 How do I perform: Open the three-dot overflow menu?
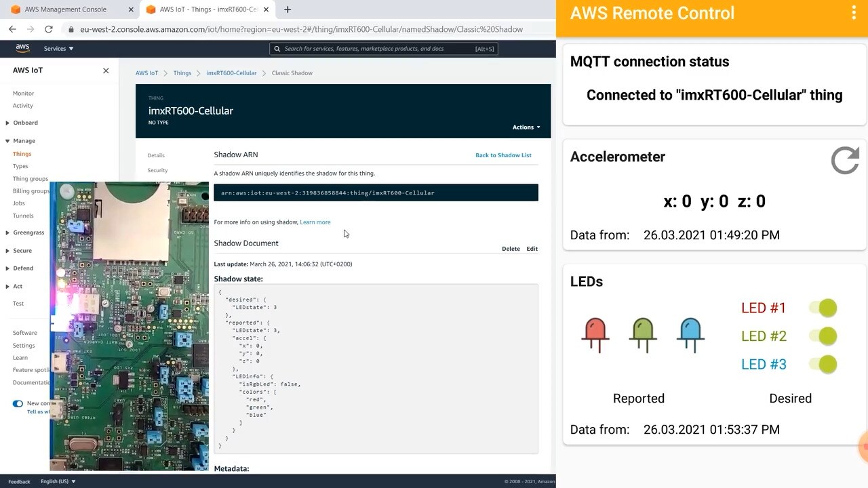point(854,14)
